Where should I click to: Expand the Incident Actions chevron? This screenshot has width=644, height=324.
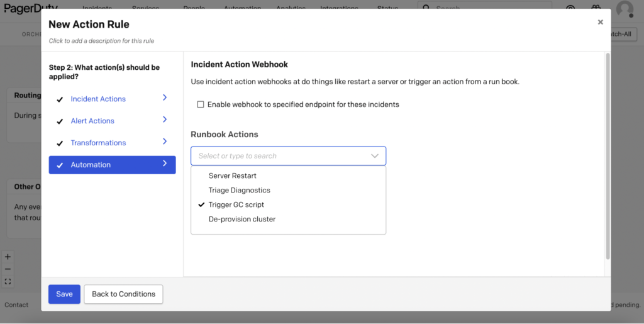click(165, 98)
